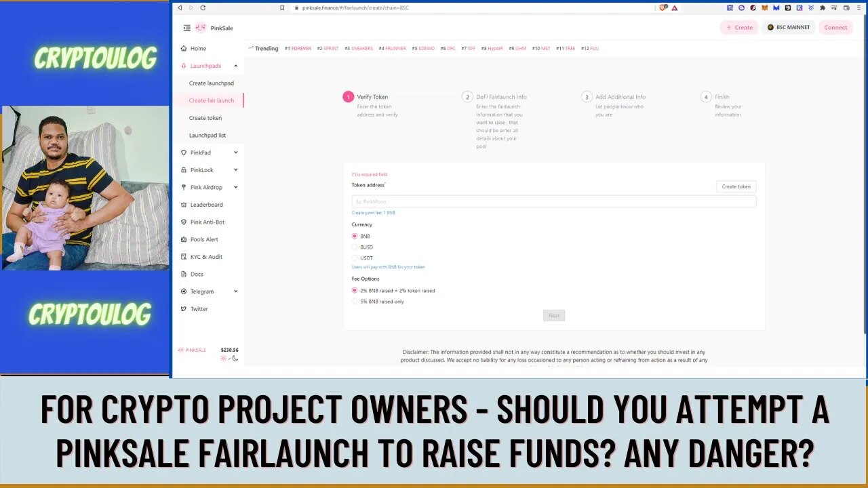Click the PinkPad shield icon
The width and height of the screenshot is (868, 488).
(184, 152)
